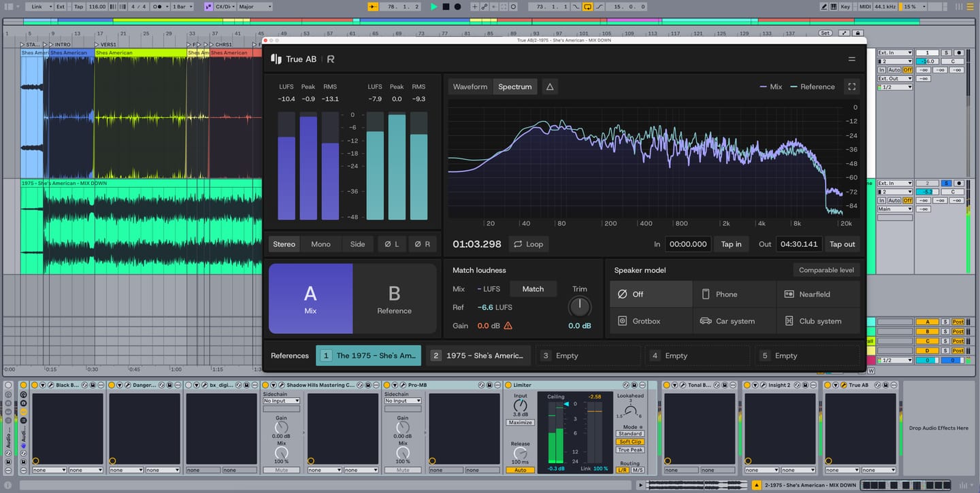The image size is (980, 493).
Task: Select the Side listening mode
Action: [357, 244]
